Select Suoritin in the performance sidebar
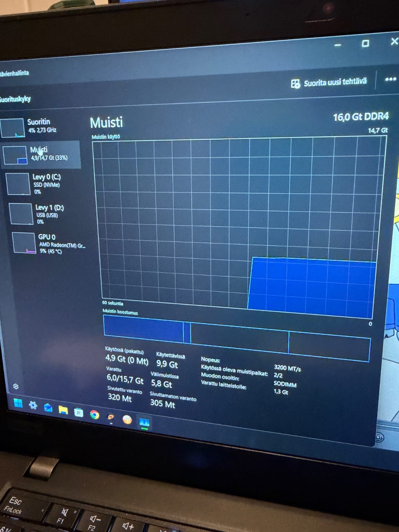 (40, 126)
